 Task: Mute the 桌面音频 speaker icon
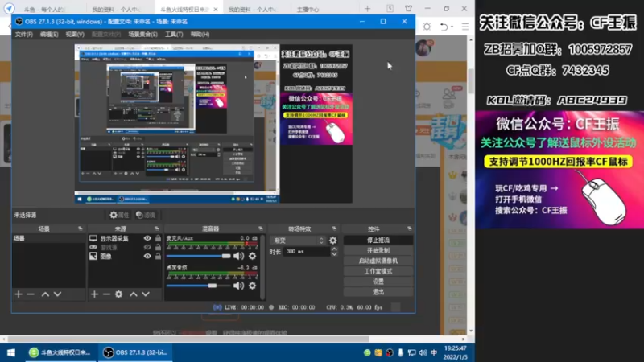click(x=238, y=286)
